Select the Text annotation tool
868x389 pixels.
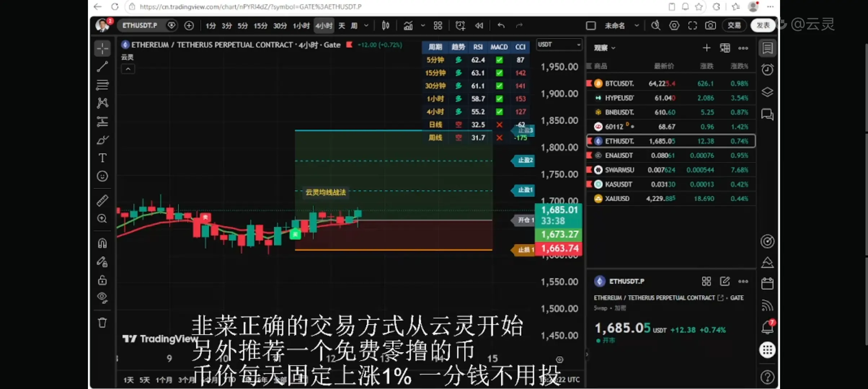pos(102,158)
